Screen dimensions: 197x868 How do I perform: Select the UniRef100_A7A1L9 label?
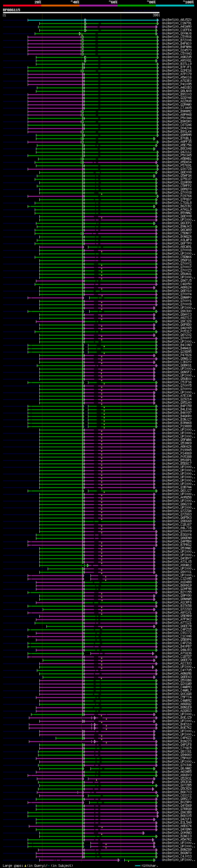(x=177, y=209)
